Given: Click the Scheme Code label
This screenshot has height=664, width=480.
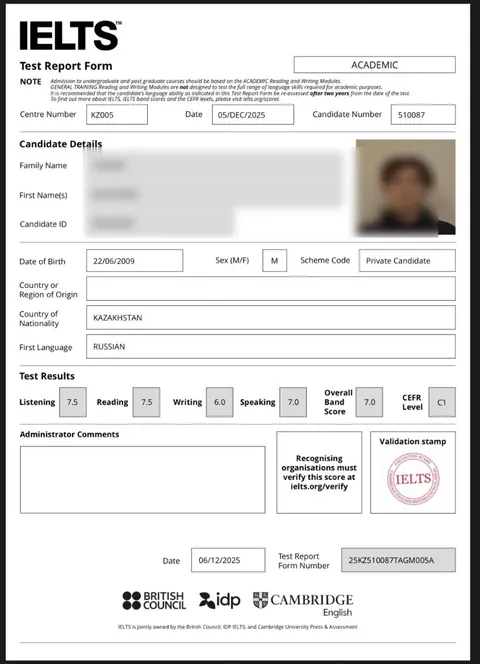Looking at the screenshot, I should [325, 260].
